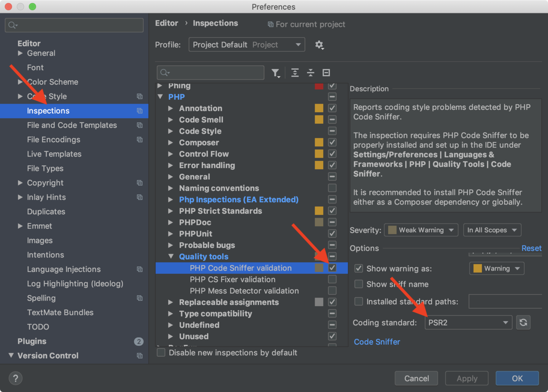
Task: Collapse the Quality tools tree node
Action: tap(171, 256)
